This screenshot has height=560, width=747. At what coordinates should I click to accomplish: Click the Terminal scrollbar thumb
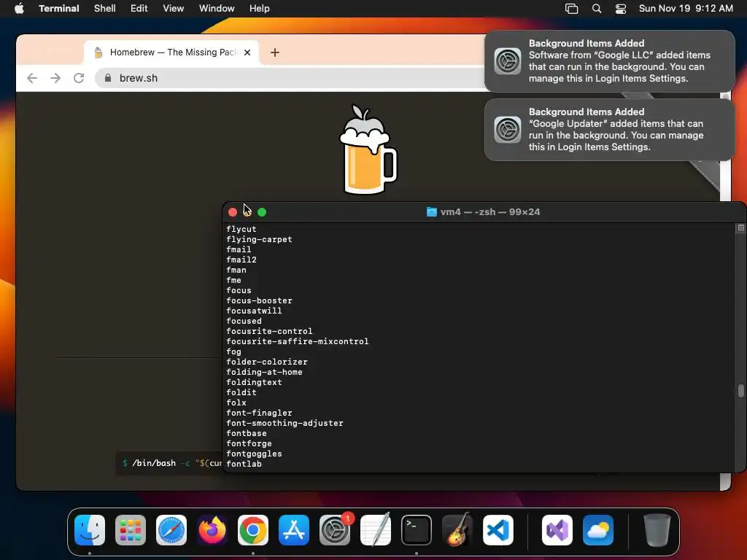tap(741, 391)
